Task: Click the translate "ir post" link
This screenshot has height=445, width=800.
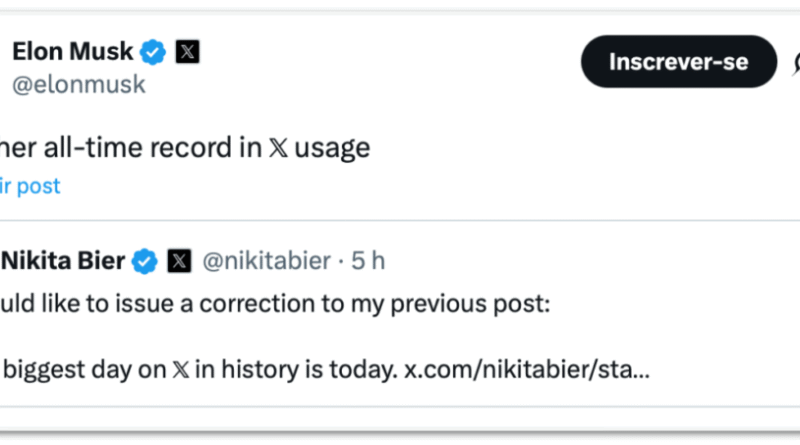Action: [30, 186]
